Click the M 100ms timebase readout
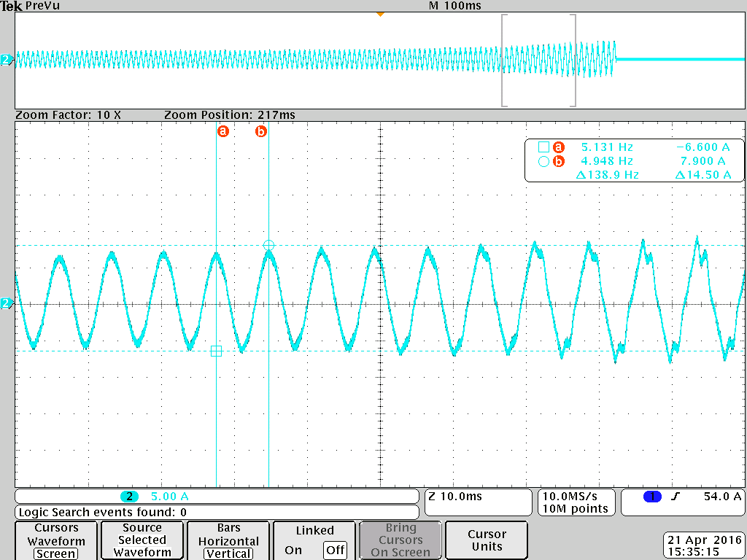The image size is (747, 560). (455, 6)
